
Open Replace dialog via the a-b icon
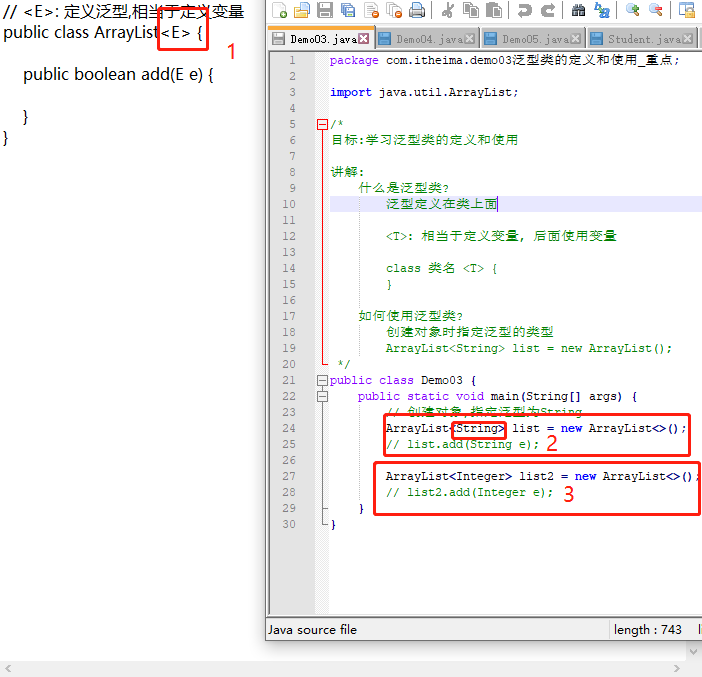point(602,10)
